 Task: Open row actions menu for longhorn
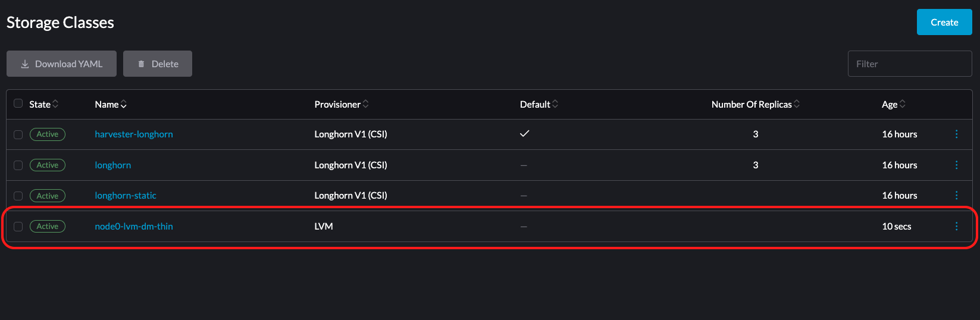pos(956,165)
